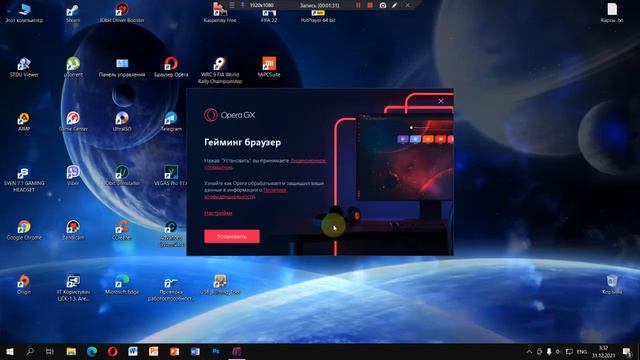Open the blue Word icon left of the orange icons

[133, 351]
